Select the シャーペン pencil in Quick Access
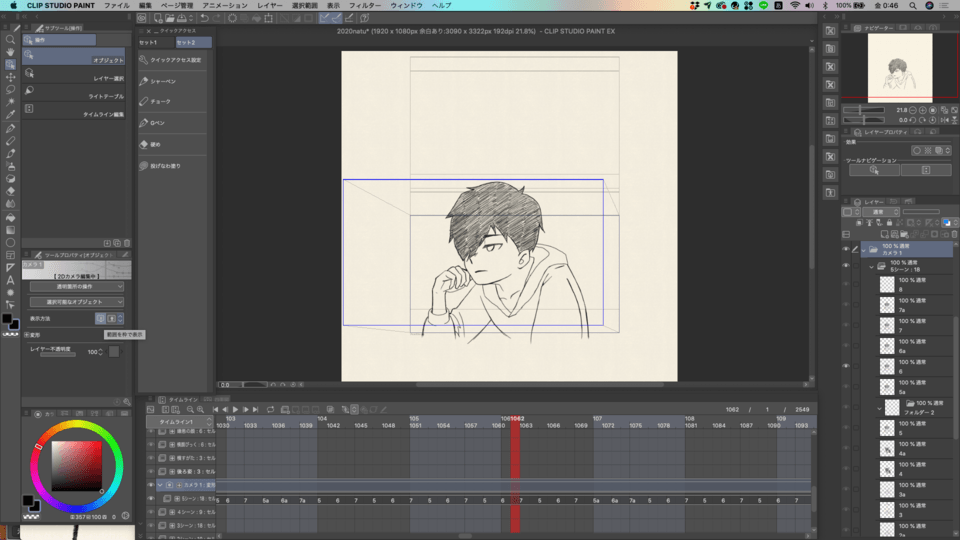The height and width of the screenshot is (540, 960). [x=162, y=81]
